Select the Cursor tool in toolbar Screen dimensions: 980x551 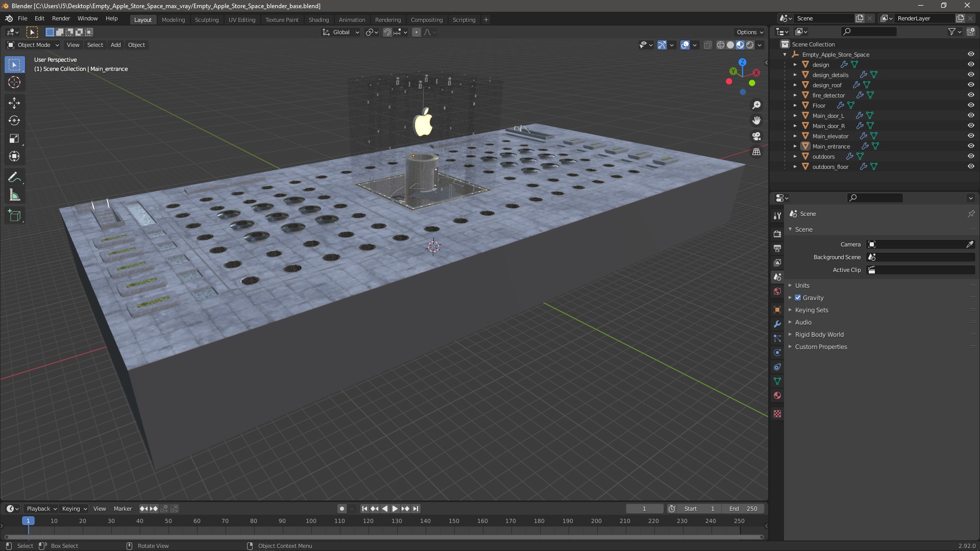[14, 82]
